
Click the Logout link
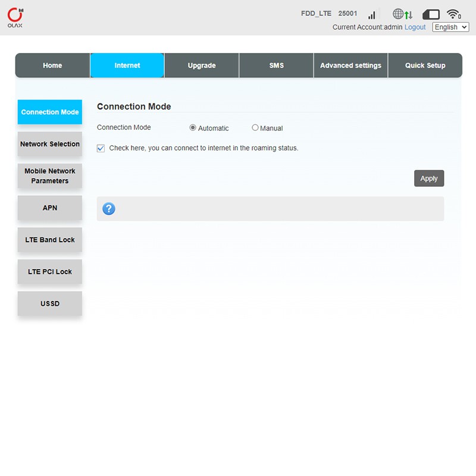click(x=415, y=27)
